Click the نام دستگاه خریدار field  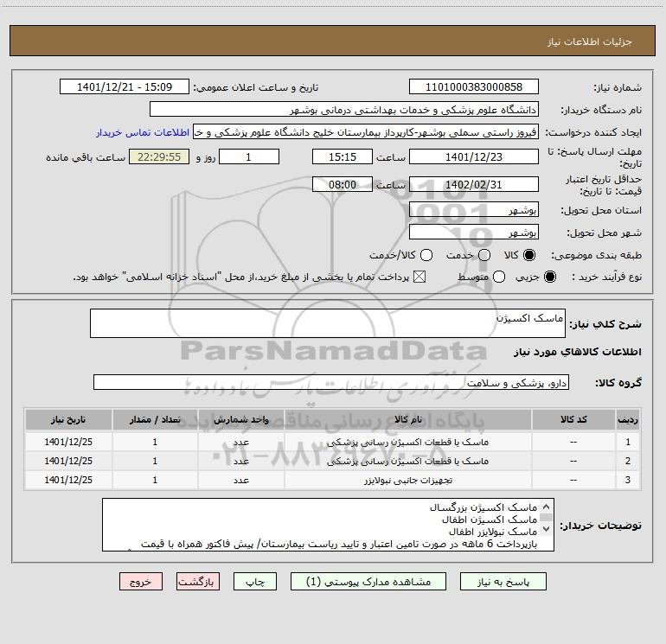(x=344, y=110)
